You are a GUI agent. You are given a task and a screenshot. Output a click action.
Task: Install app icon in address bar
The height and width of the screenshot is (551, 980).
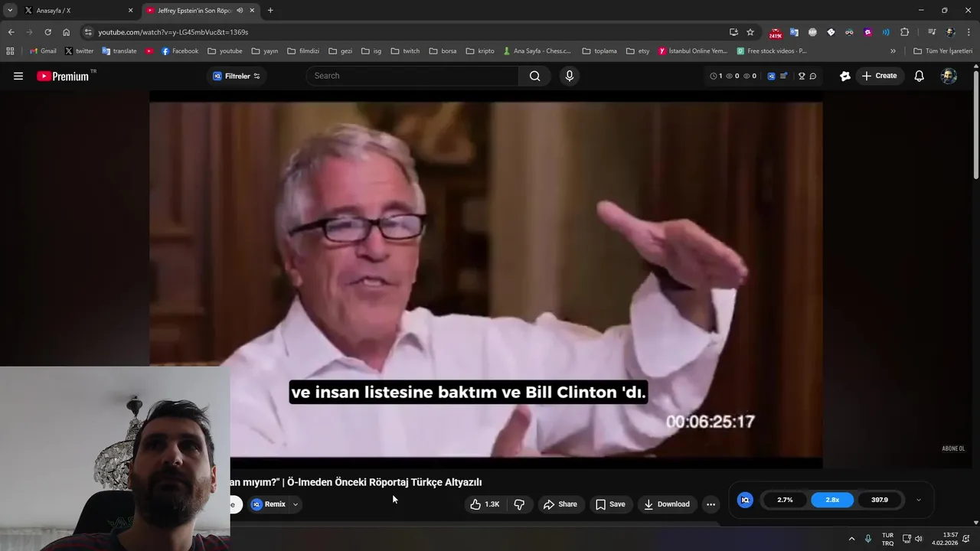[x=733, y=32]
